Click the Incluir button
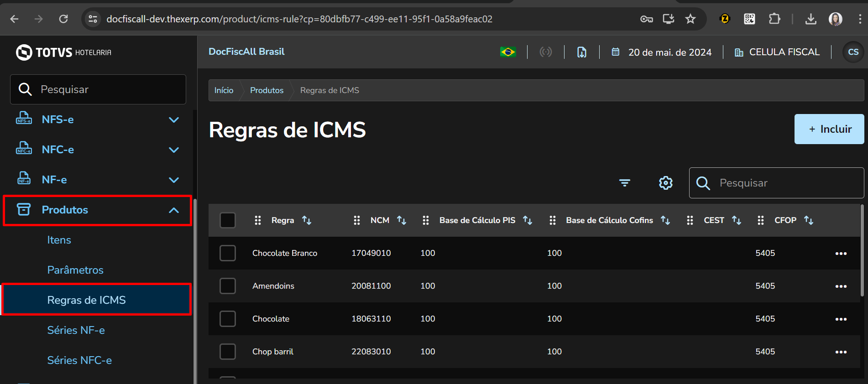This screenshot has width=868, height=384. coord(829,129)
